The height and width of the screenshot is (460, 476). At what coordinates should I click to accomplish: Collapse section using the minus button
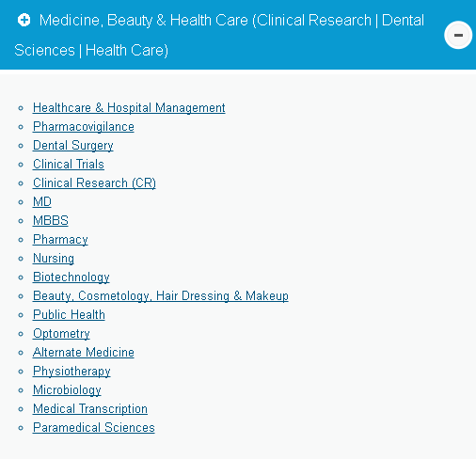tap(458, 35)
